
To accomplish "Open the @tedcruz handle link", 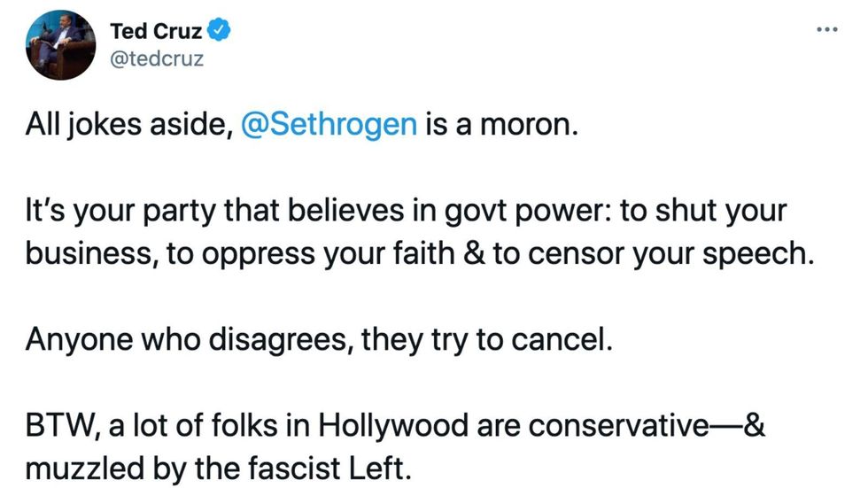I will (157, 62).
